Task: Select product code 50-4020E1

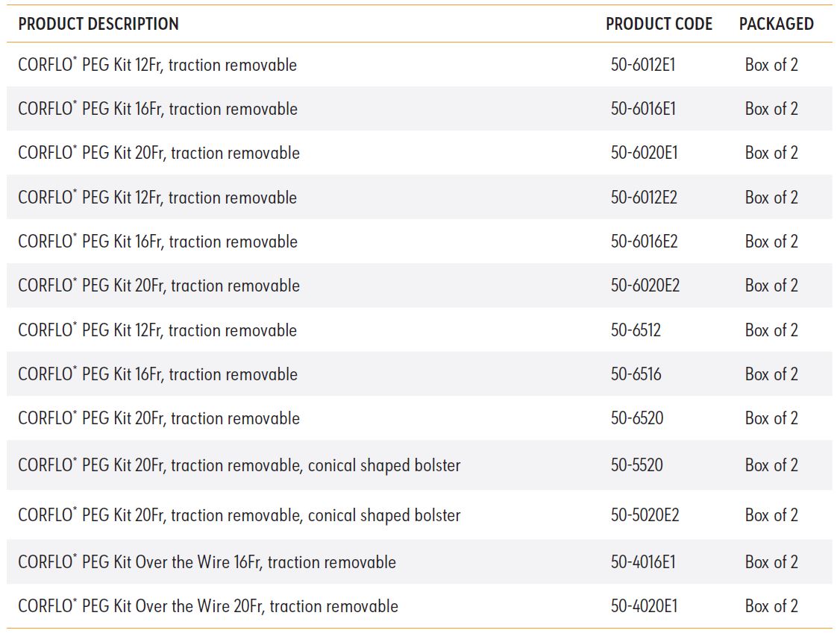Action: click(645, 606)
